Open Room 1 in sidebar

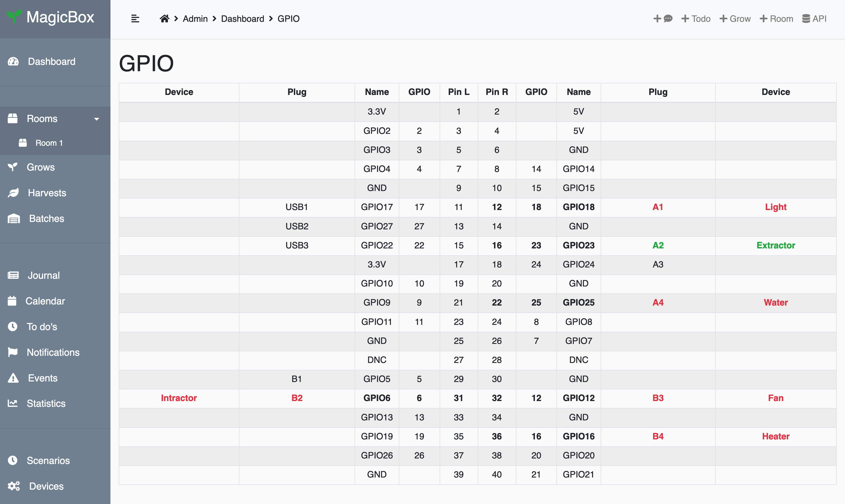[49, 143]
